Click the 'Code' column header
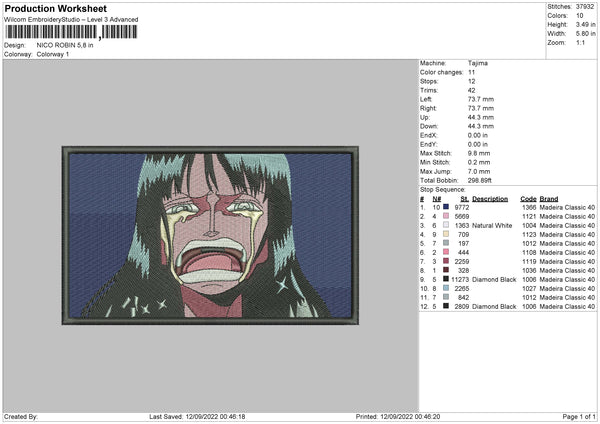The image size is (600, 424). click(528, 199)
